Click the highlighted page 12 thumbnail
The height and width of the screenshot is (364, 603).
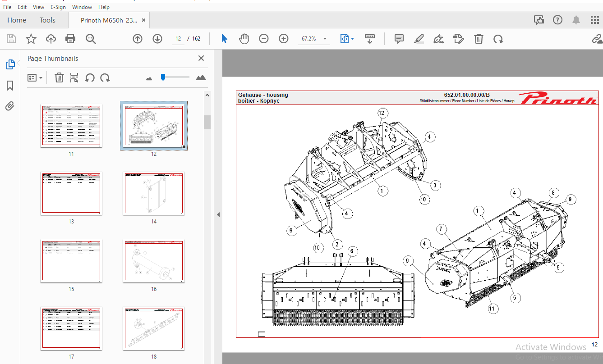coord(154,126)
